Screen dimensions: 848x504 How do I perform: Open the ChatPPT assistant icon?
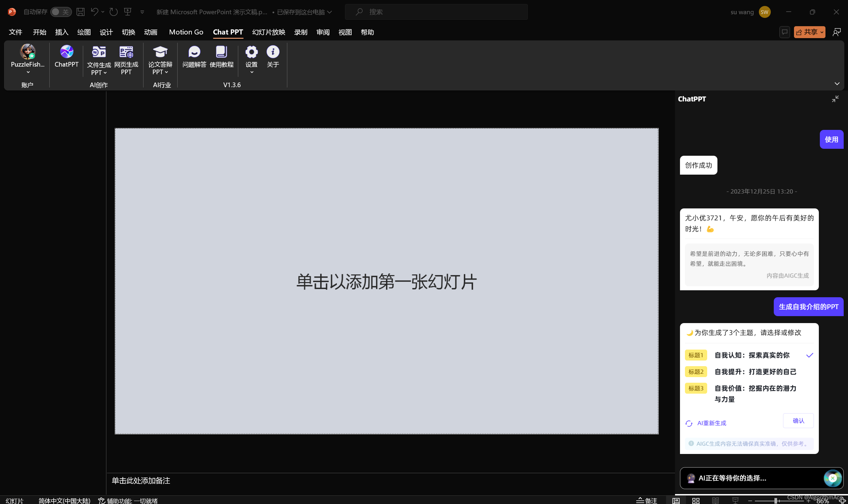click(x=67, y=52)
